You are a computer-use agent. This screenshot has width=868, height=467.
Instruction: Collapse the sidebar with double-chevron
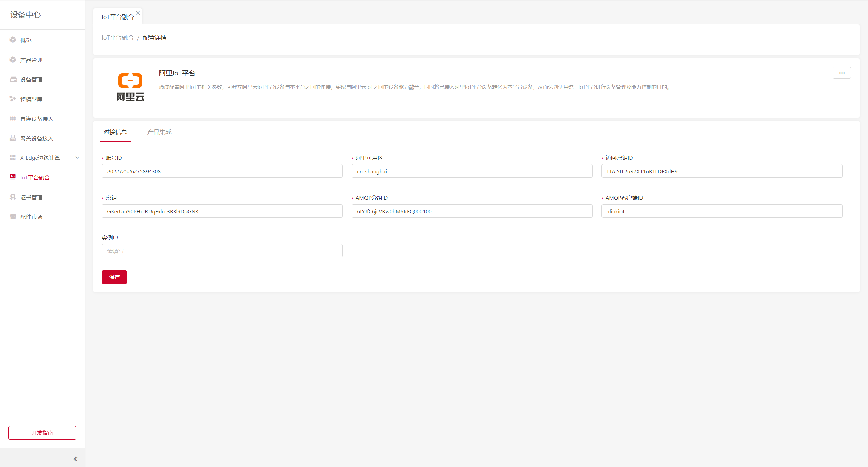pos(75,459)
